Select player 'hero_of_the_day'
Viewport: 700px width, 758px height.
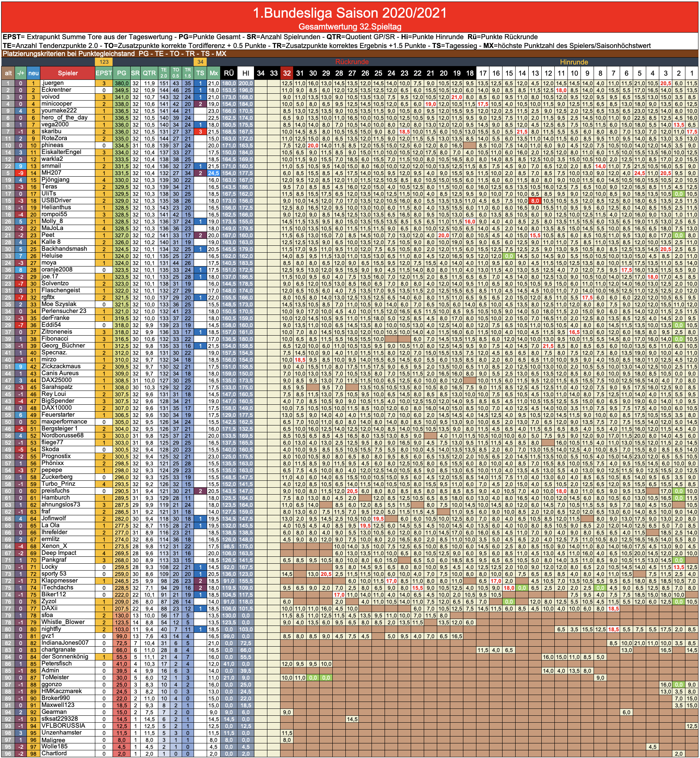point(68,118)
